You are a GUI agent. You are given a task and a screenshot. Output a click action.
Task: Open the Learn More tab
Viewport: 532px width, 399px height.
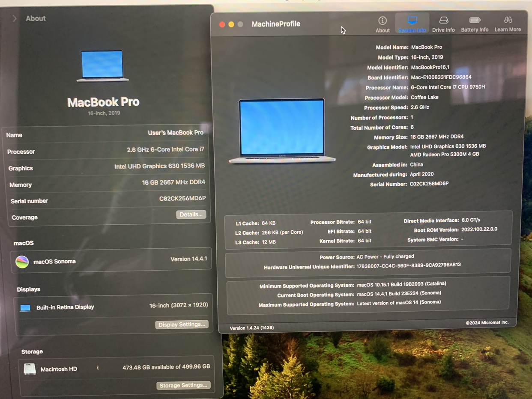(508, 24)
